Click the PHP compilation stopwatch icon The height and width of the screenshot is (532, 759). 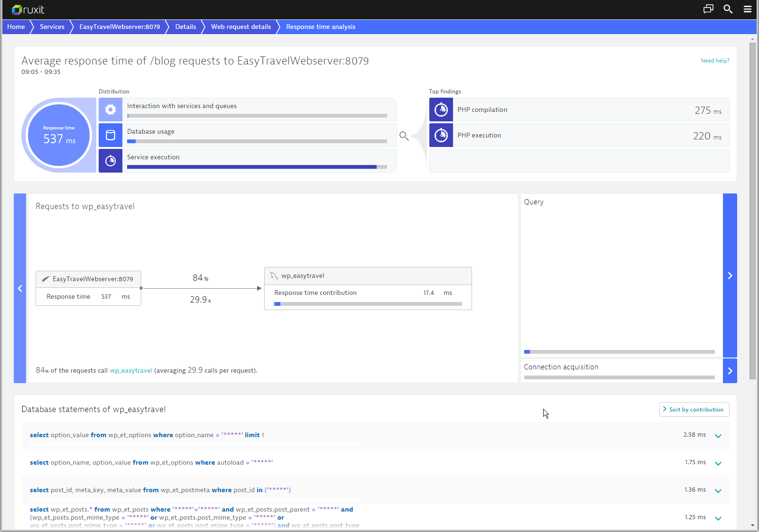click(x=441, y=110)
